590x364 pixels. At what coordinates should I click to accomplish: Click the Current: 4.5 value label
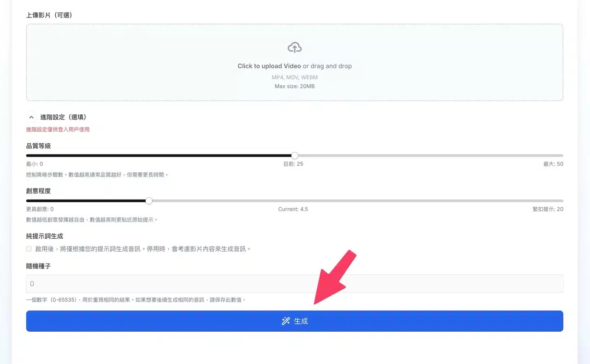[x=293, y=209]
